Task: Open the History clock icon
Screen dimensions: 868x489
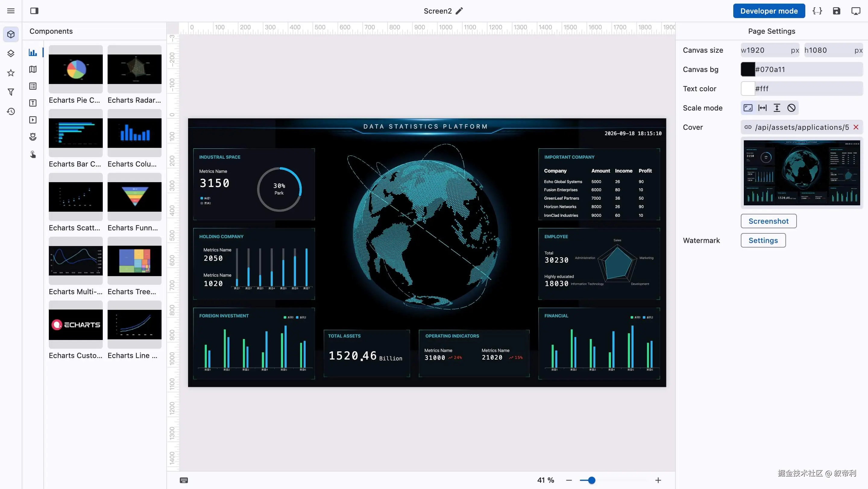Action: [x=11, y=111]
